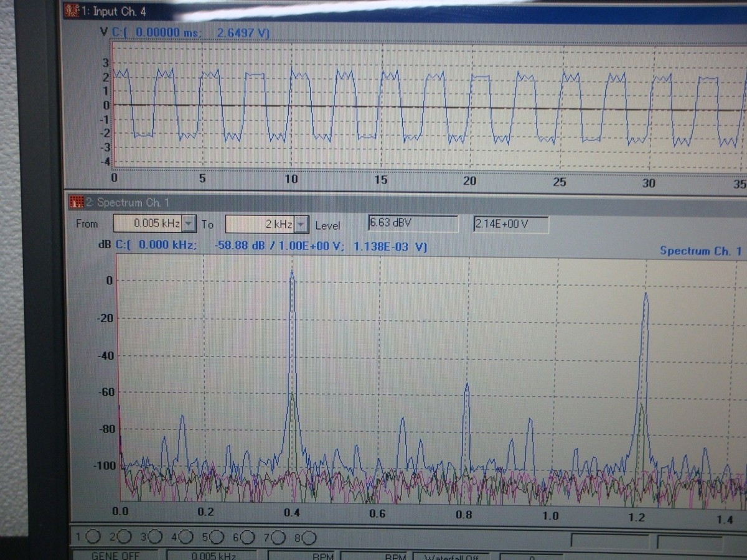747x560 pixels.
Task: Click the 2.14E+00 V level field
Action: [510, 224]
